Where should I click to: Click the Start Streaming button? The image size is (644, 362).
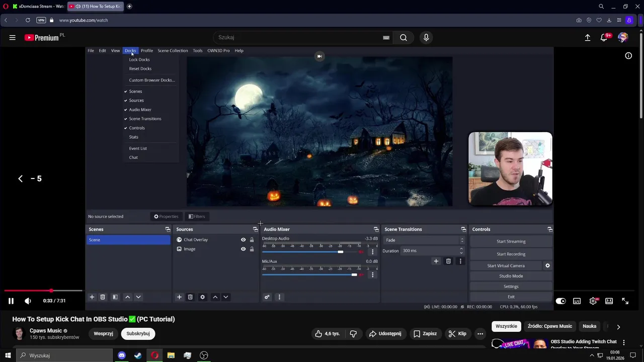[x=511, y=241]
